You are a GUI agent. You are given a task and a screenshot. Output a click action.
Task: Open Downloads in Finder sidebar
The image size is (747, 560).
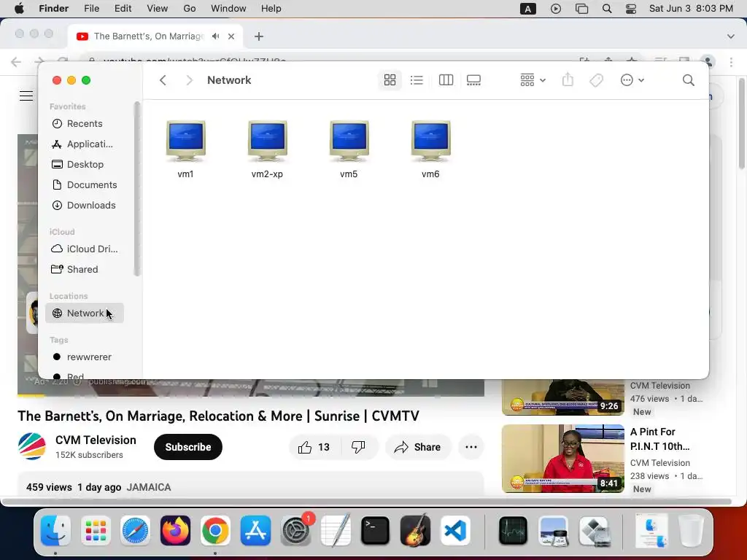tap(85, 205)
